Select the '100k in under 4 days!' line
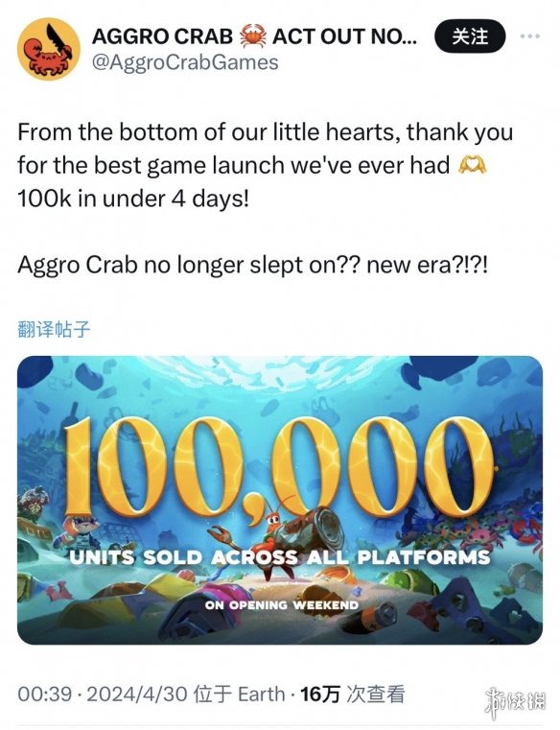The image size is (560, 730). (133, 199)
